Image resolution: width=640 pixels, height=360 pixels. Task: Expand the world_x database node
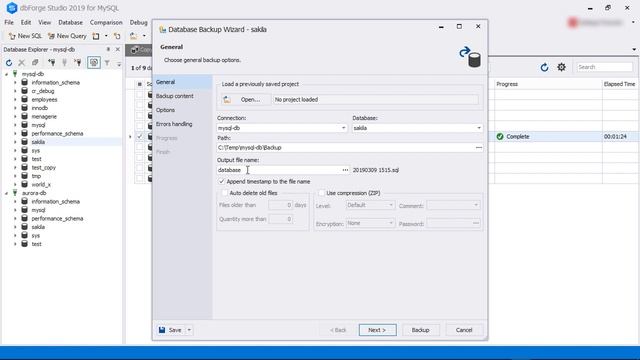click(15, 184)
